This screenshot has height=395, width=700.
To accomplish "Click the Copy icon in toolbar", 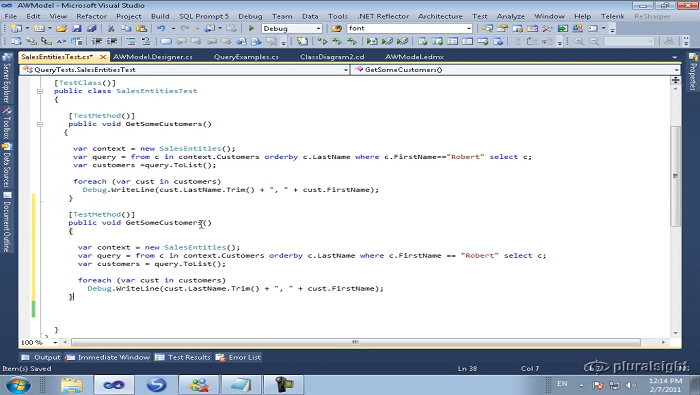I will (x=126, y=28).
